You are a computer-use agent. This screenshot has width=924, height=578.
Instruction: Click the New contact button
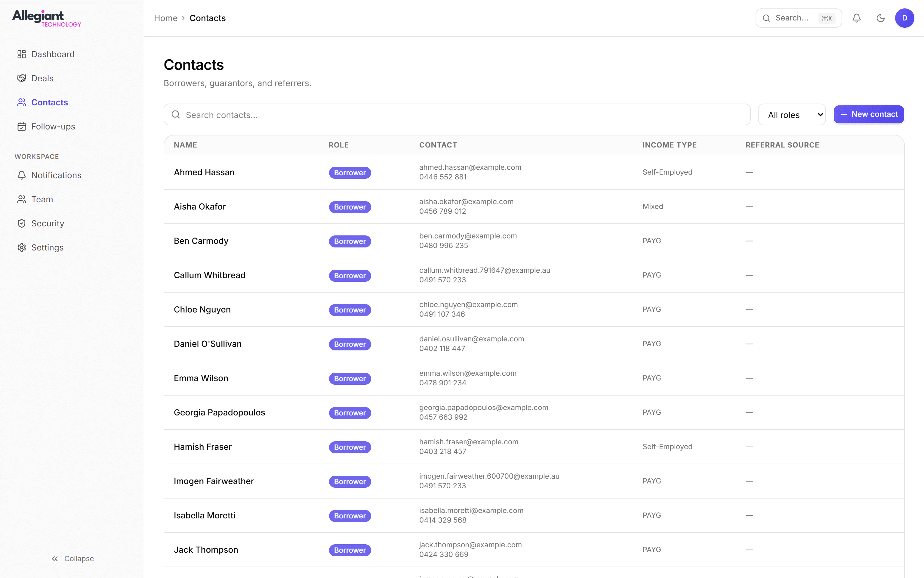coord(869,114)
